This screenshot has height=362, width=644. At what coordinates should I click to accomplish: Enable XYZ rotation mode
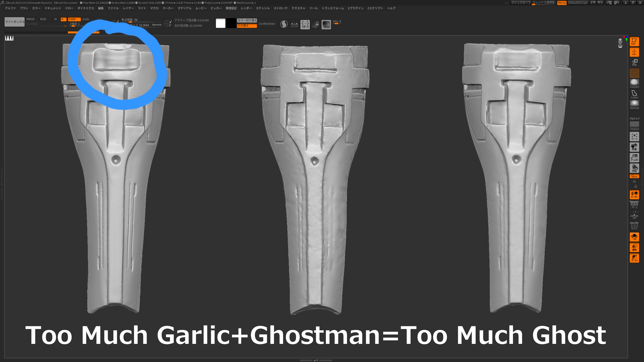coord(634,176)
